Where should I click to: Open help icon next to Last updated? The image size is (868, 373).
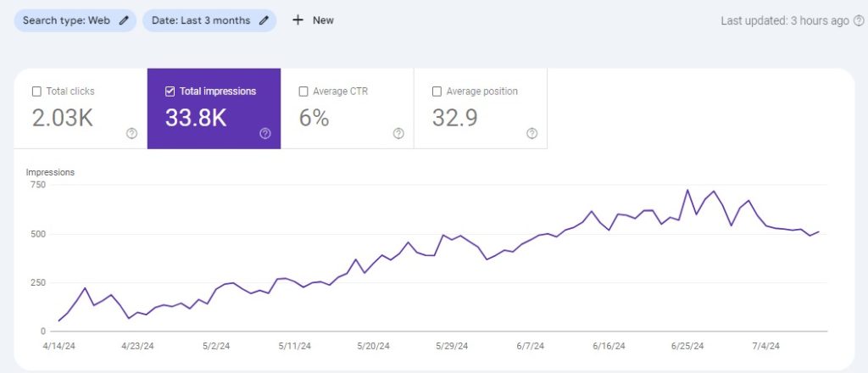click(x=858, y=21)
